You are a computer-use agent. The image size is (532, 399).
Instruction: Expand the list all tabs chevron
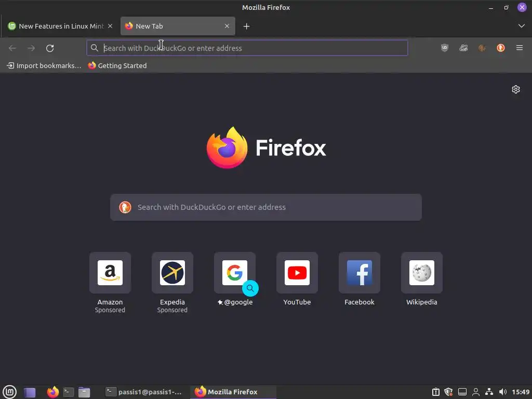(522, 26)
